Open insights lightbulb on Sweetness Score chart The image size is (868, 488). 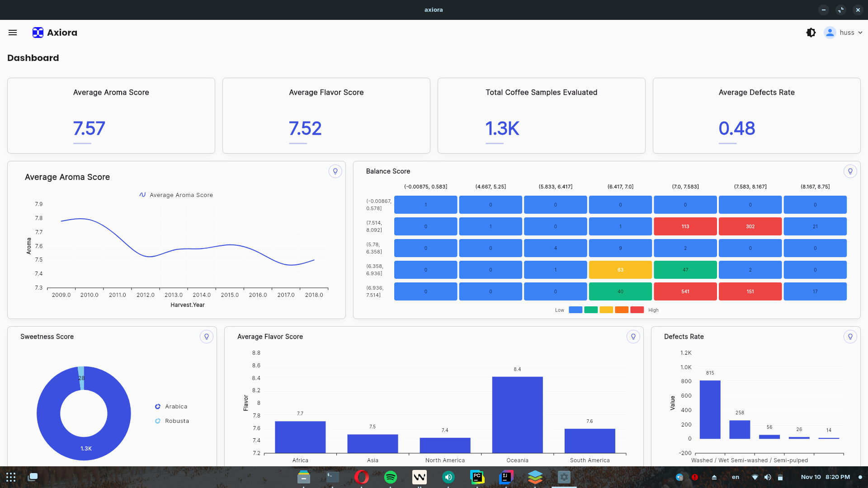coord(207,336)
